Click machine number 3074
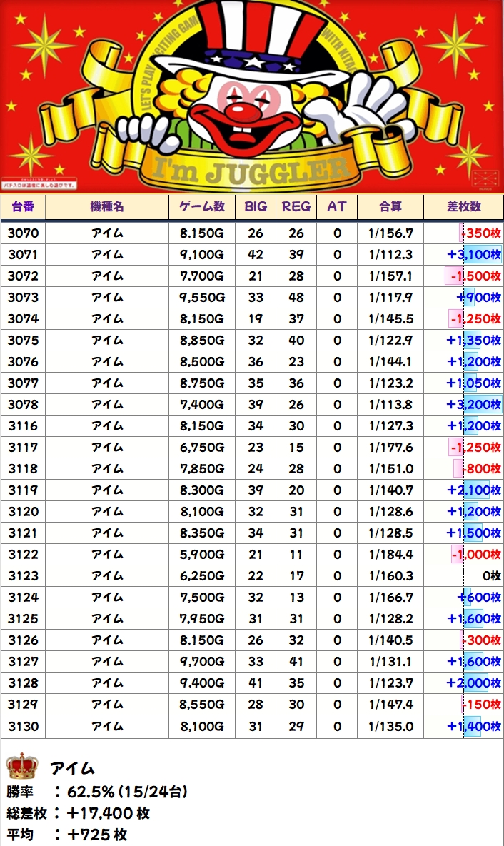The image size is (504, 846). coord(24,319)
